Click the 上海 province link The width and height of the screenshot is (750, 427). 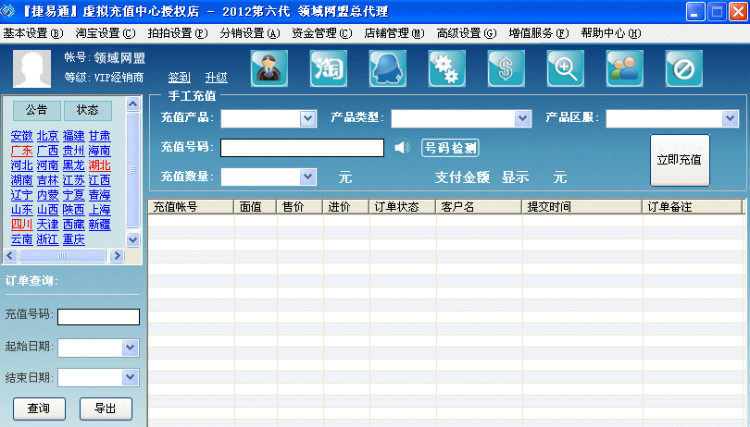point(99,209)
